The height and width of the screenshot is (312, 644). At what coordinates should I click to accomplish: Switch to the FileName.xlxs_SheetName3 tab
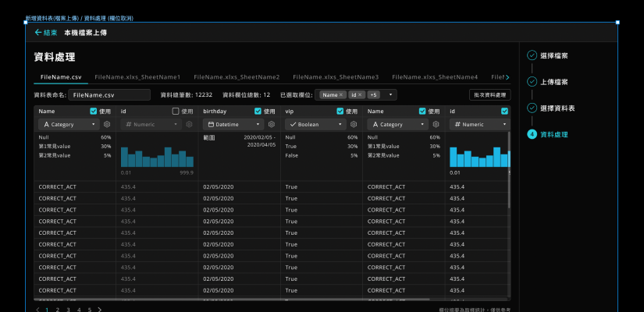pos(336,77)
